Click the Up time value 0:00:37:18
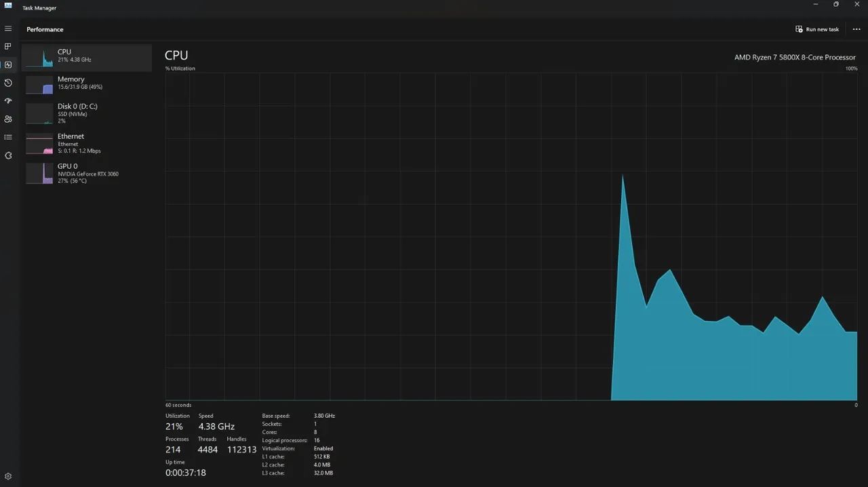 click(x=186, y=473)
